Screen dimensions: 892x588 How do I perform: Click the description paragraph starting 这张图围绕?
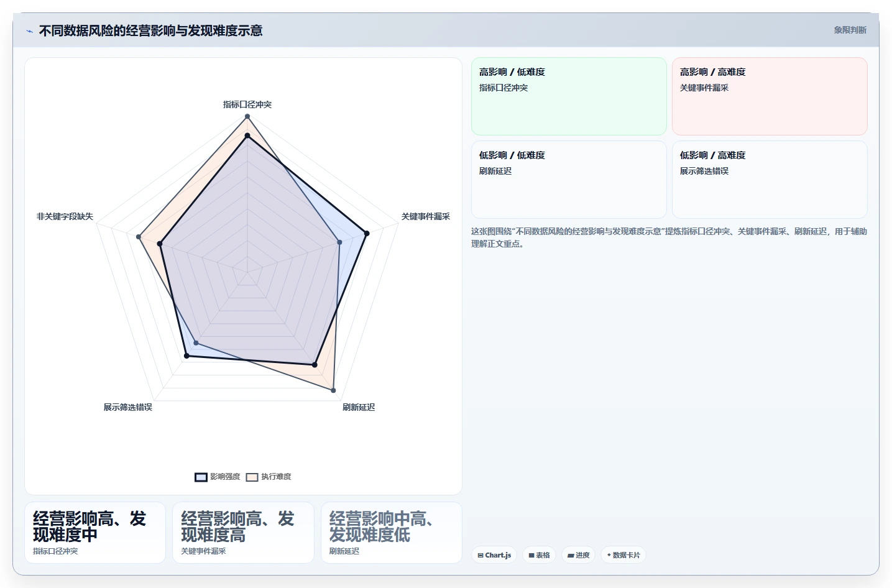click(669, 237)
